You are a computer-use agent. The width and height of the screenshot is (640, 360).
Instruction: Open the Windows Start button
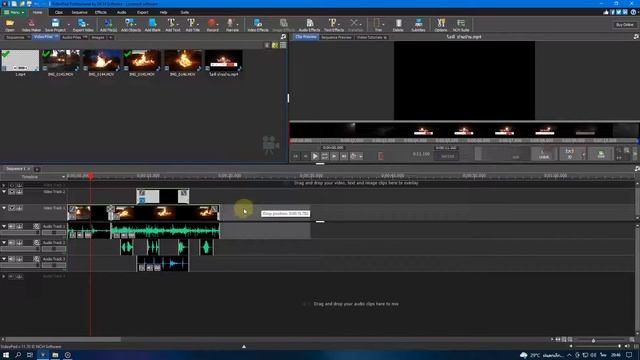coord(6,355)
